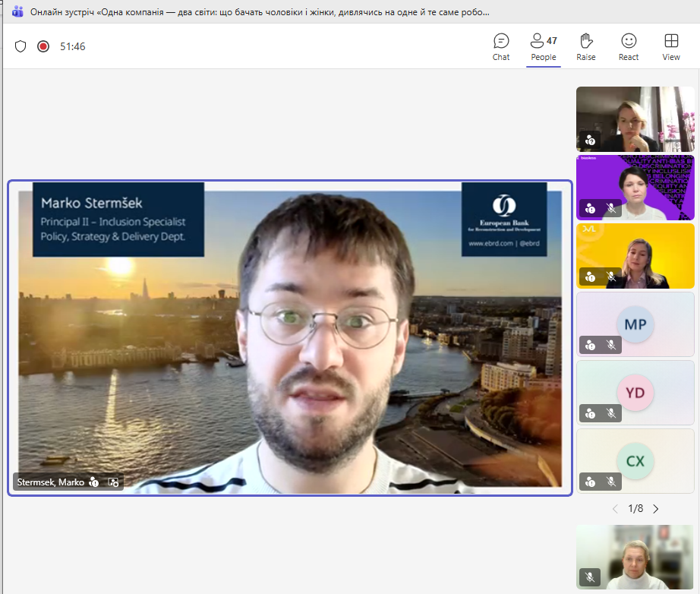Select the purple-background participant video thumbnail
The image size is (700, 594).
[635, 187]
